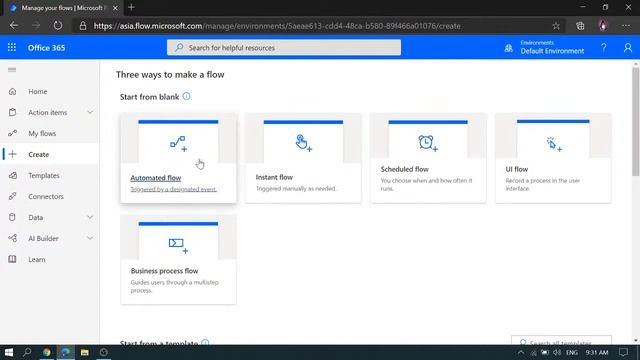Open browser Settings and more menu

[x=626, y=26]
